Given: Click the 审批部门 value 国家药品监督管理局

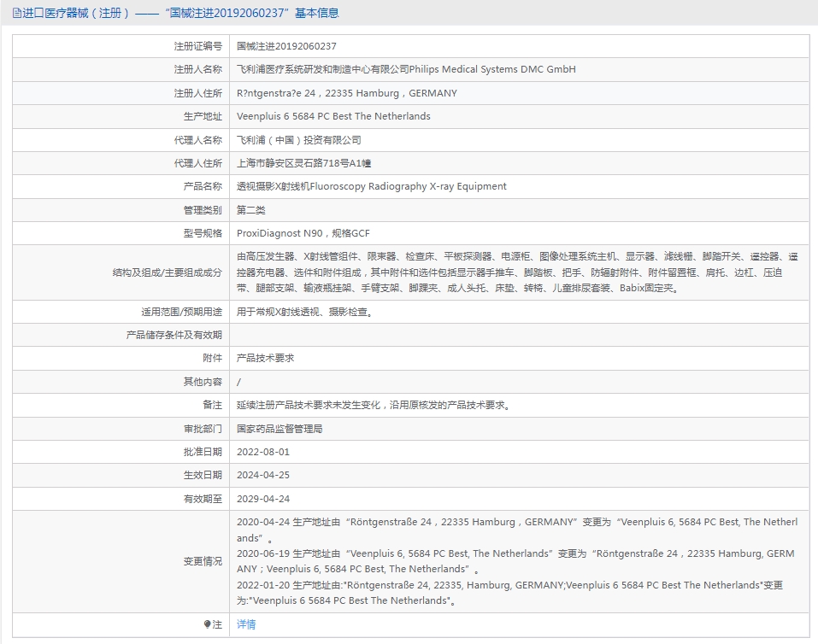Looking at the screenshot, I should pyautogui.click(x=280, y=429).
